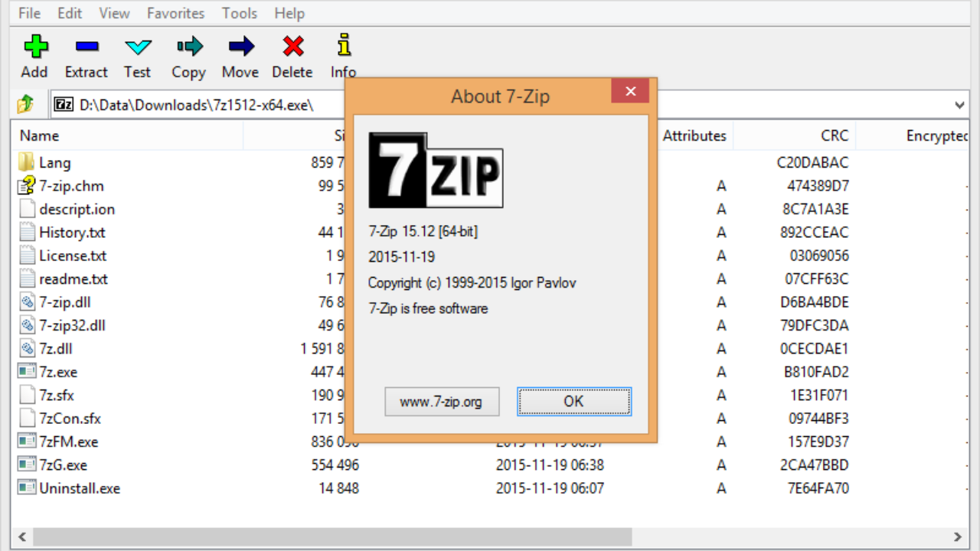This screenshot has width=980, height=551.
Task: Click CRC value 07CFF63C
Action: coord(817,279)
